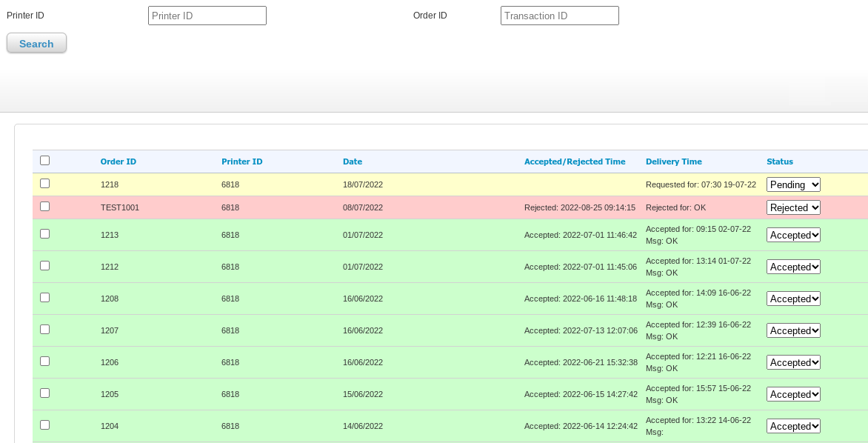This screenshot has width=868, height=443.
Task: Click the Transaction ID input field
Action: tap(559, 16)
